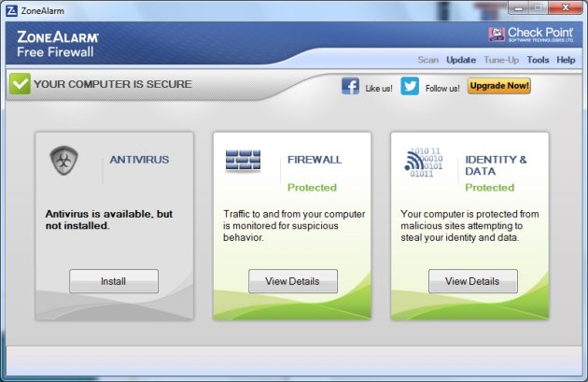This screenshot has width=588, height=382.
Task: Click the FIREWALL heading
Action: [x=315, y=160]
